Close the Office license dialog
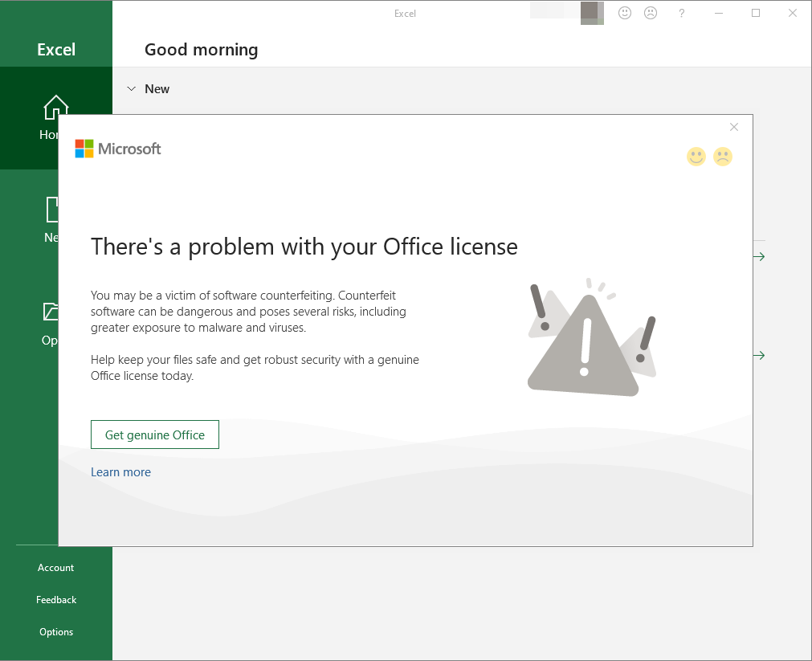This screenshot has height=661, width=812. click(x=734, y=127)
